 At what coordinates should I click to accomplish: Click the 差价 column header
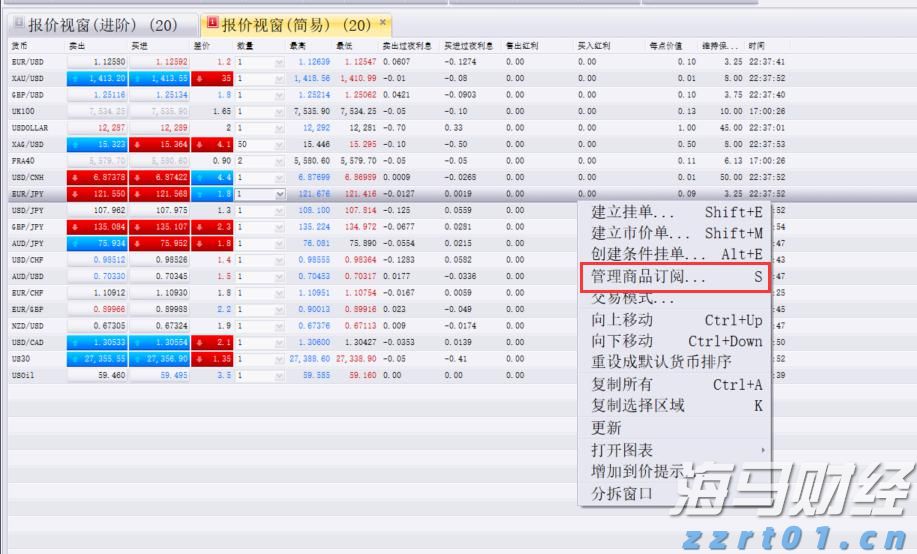pos(201,46)
